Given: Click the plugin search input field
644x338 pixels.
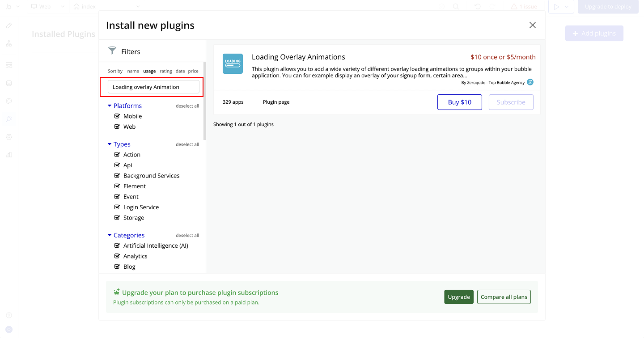Looking at the screenshot, I should click(x=153, y=87).
